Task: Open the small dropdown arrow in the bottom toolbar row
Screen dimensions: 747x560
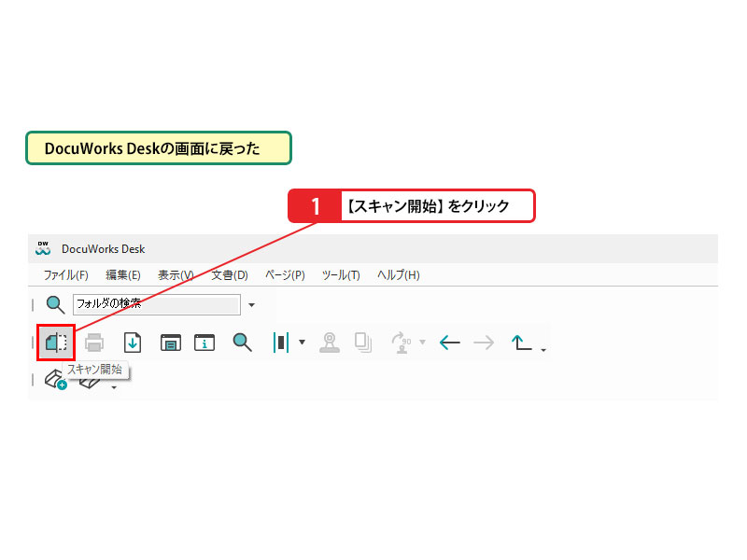Action: (x=114, y=387)
